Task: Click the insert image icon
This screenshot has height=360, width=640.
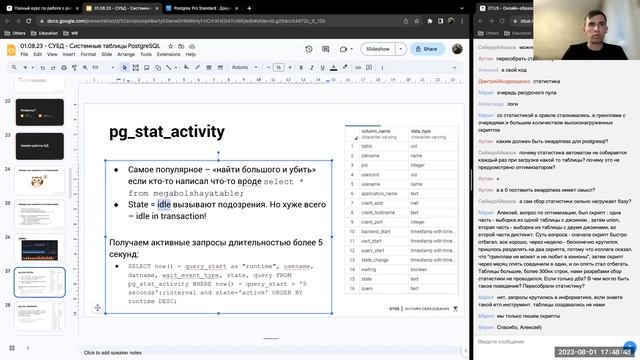Action: point(147,67)
